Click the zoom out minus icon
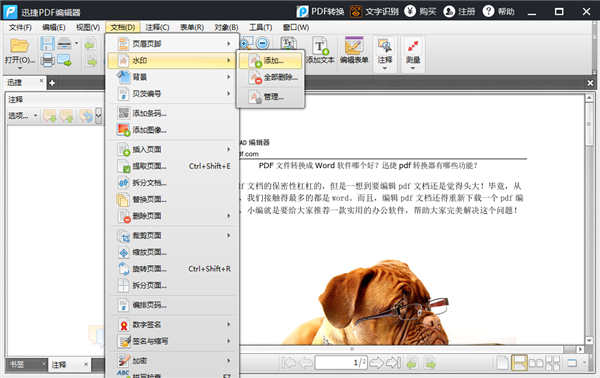The height and width of the screenshot is (378, 600). pos(262,43)
